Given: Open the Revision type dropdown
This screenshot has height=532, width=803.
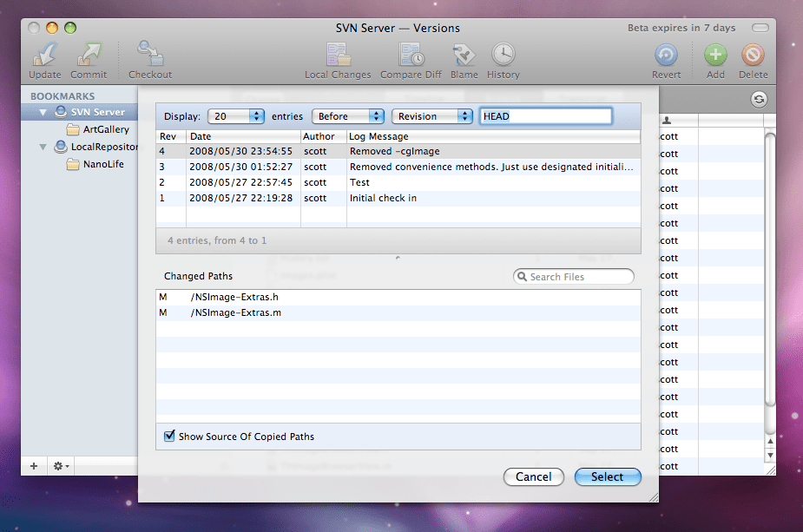Looking at the screenshot, I should pos(431,116).
